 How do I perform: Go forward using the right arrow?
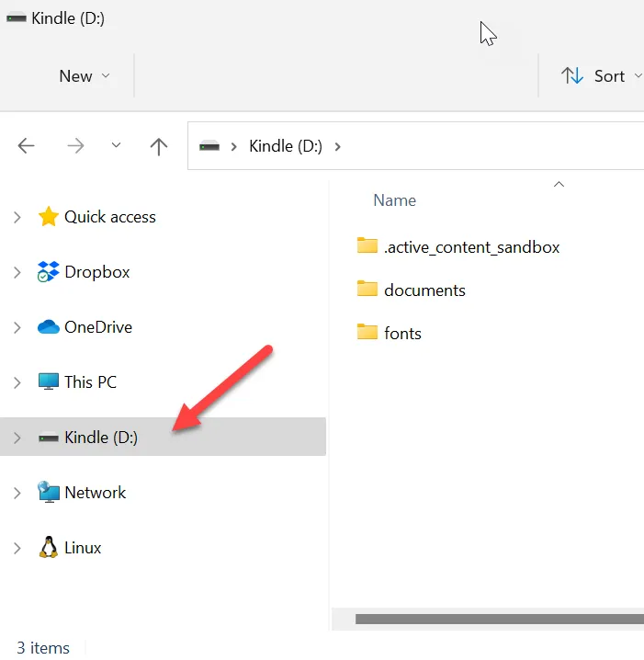click(x=75, y=146)
